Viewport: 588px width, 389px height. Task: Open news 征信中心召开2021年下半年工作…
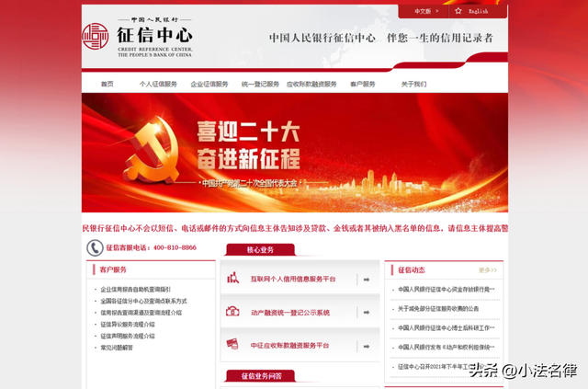[x=441, y=367]
